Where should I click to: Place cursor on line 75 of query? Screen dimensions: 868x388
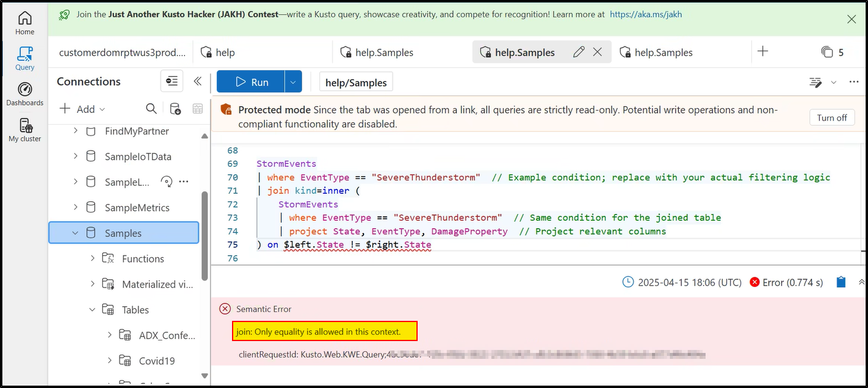(344, 245)
